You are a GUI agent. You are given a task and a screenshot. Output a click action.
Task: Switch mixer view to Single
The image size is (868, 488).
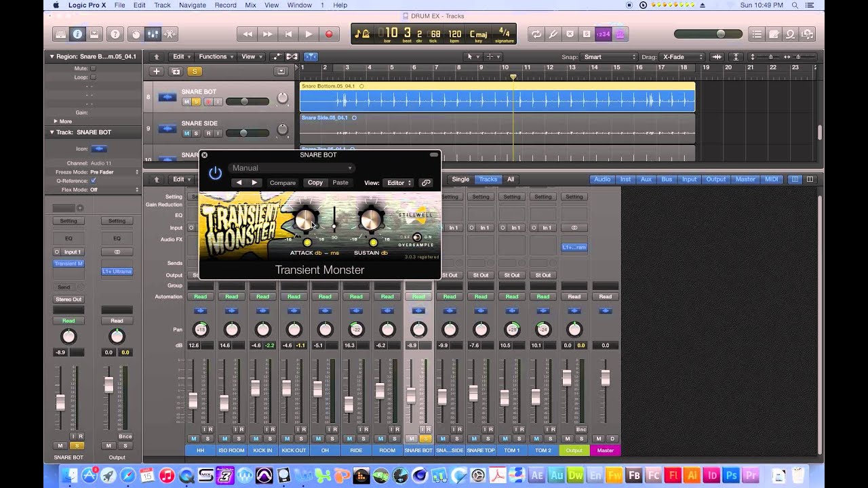click(x=460, y=180)
